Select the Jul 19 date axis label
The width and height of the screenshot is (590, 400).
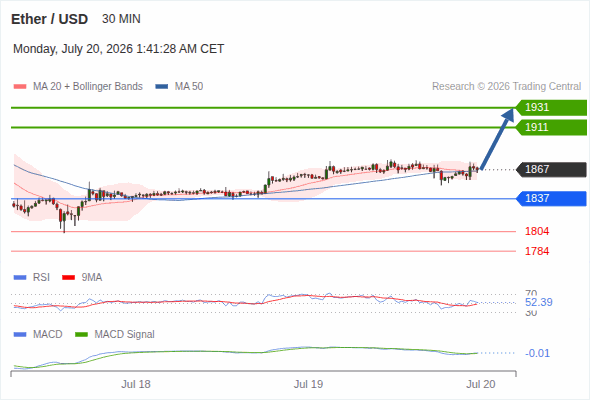click(x=308, y=384)
